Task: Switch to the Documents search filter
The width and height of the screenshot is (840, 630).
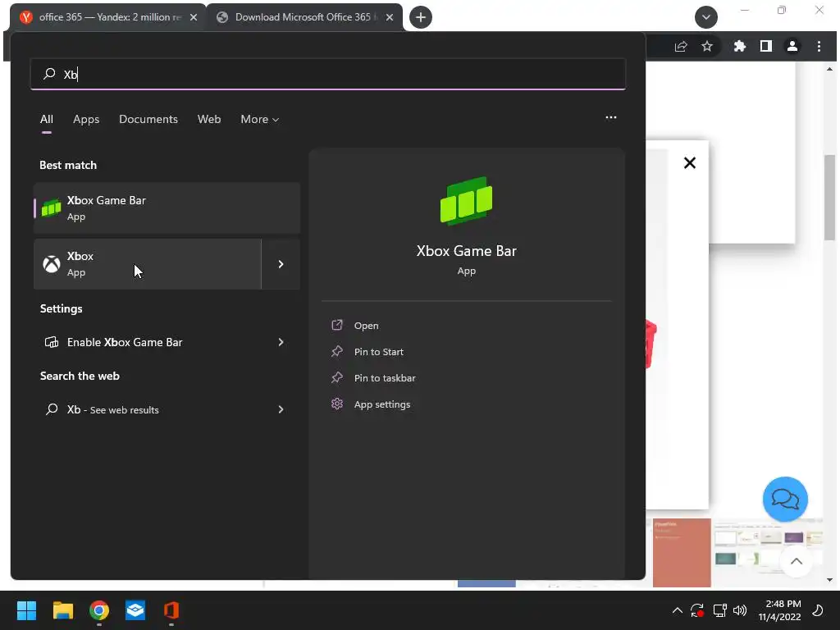Action: click(x=148, y=120)
